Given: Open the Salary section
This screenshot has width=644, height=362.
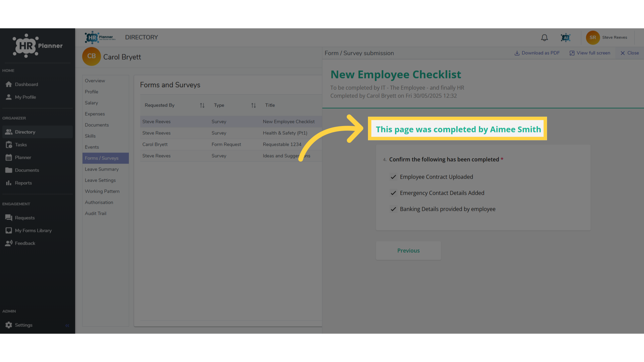Looking at the screenshot, I should pos(105,103).
